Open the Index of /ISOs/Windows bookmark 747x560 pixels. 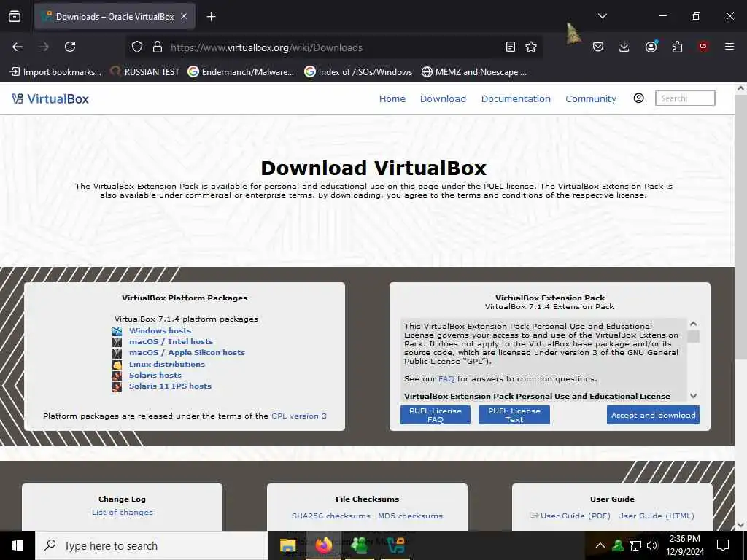358,72
